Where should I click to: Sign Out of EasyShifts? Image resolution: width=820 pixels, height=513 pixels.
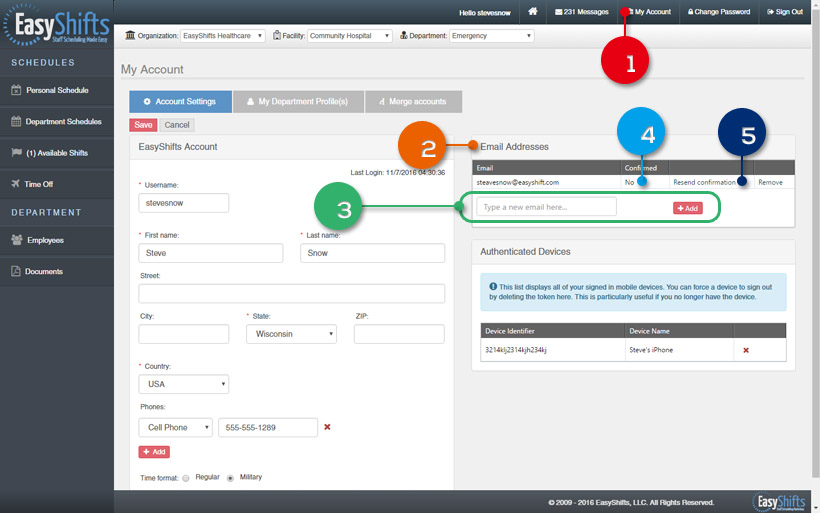[785, 12]
